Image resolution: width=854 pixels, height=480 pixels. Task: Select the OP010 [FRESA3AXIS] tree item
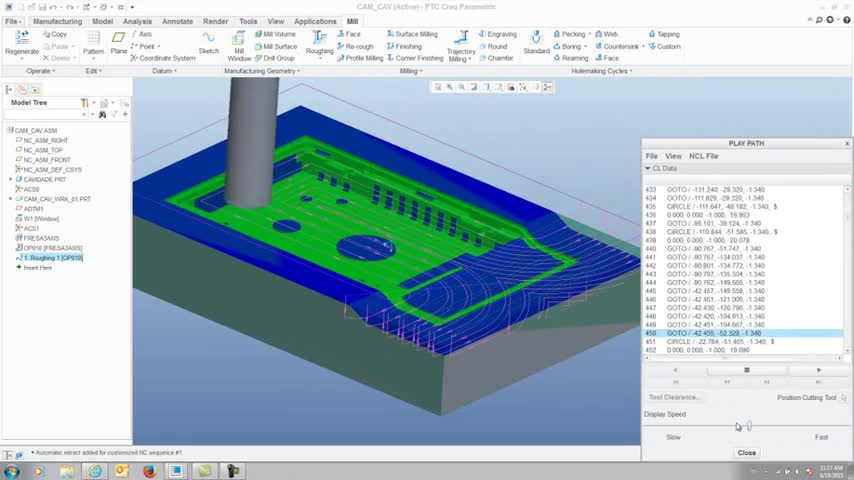52,248
